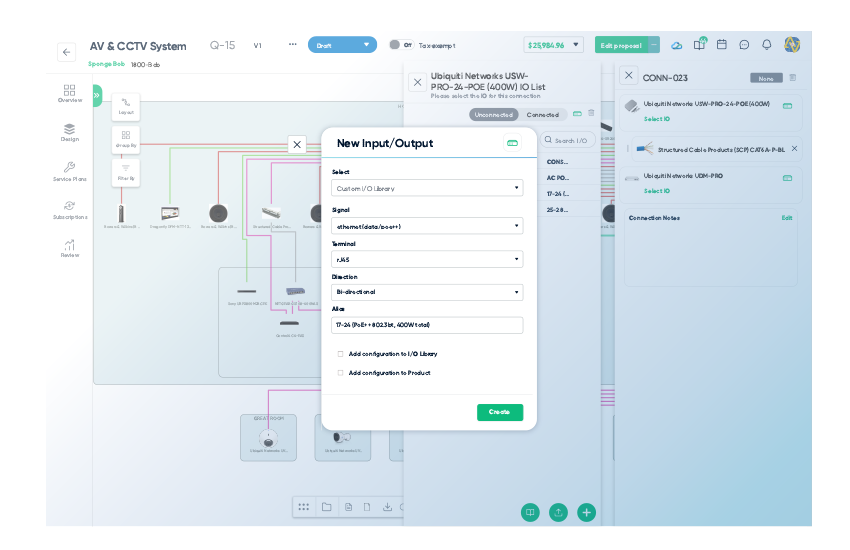
Task: Open Service Plans wrench in sidebar
Action: (69, 168)
